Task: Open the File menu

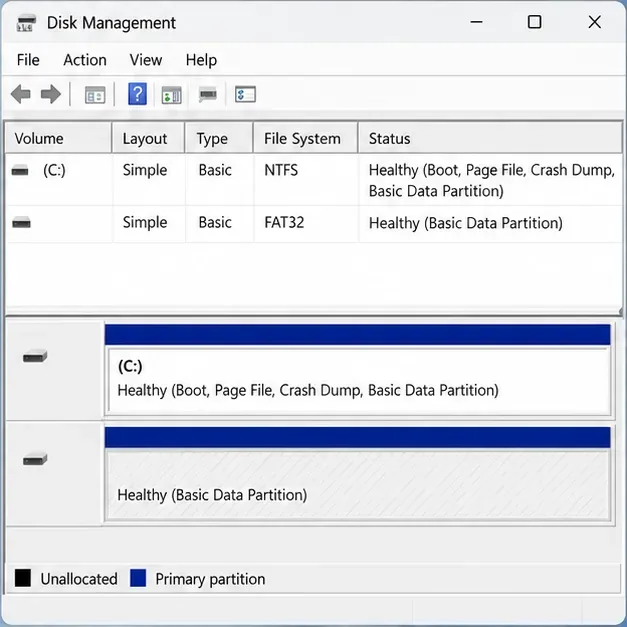Action: coord(28,60)
